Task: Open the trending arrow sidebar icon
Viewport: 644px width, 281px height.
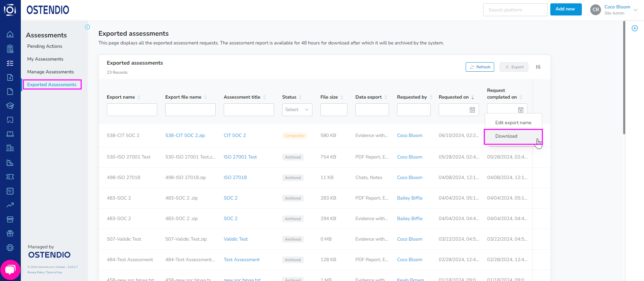Action: (10, 205)
